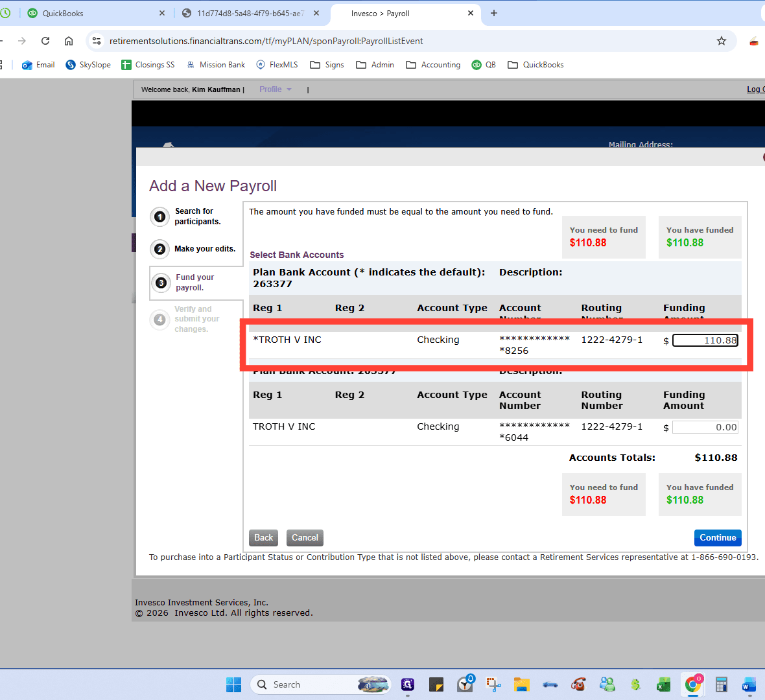This screenshot has width=765, height=700.
Task: Open a new browser tab with plus icon
Action: (x=494, y=13)
